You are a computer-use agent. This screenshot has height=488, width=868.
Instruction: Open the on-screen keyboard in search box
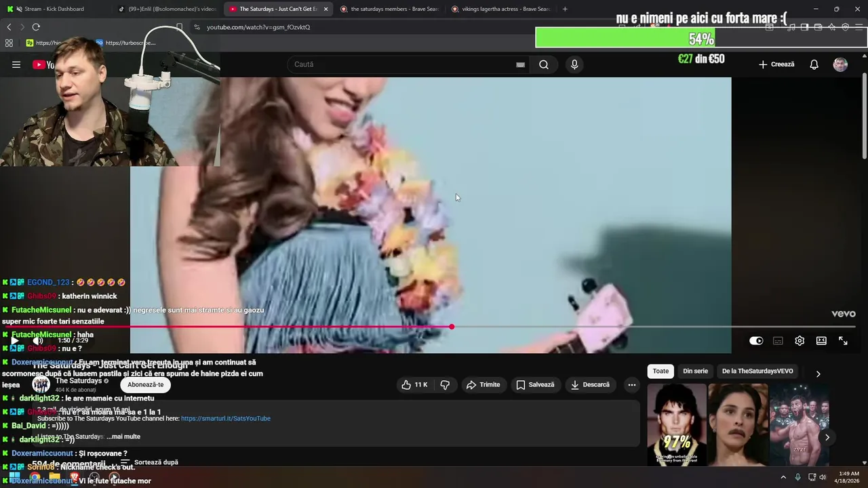click(x=520, y=64)
